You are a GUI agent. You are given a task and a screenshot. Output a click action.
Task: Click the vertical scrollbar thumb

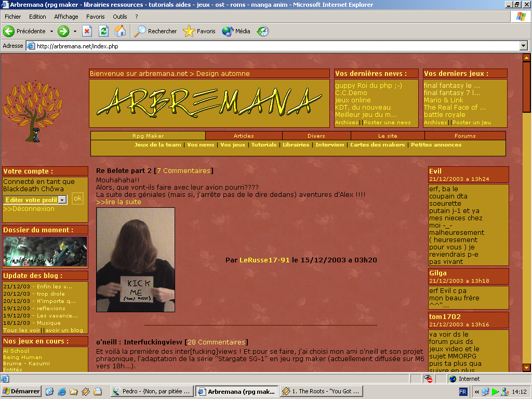pyautogui.click(x=526, y=87)
